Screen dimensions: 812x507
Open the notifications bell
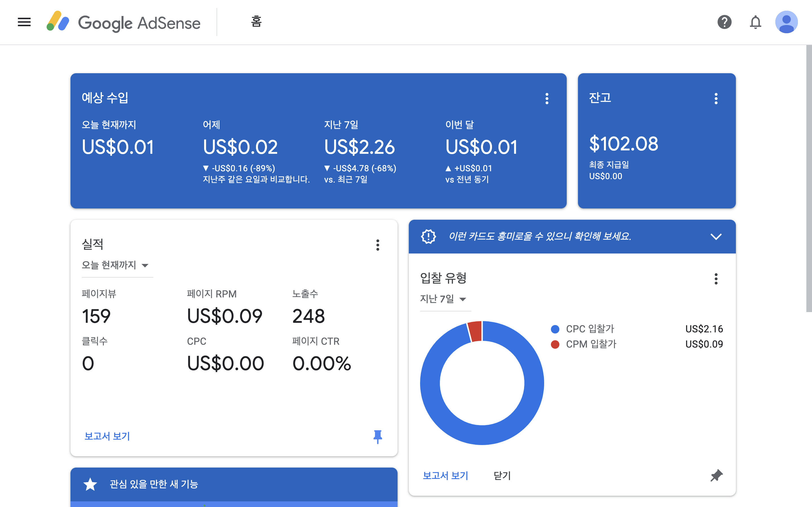(755, 22)
